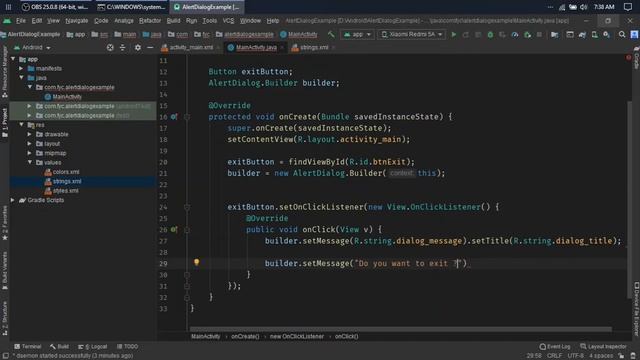
Task: Fold the onCreate method at line 16
Action: click(x=187, y=117)
